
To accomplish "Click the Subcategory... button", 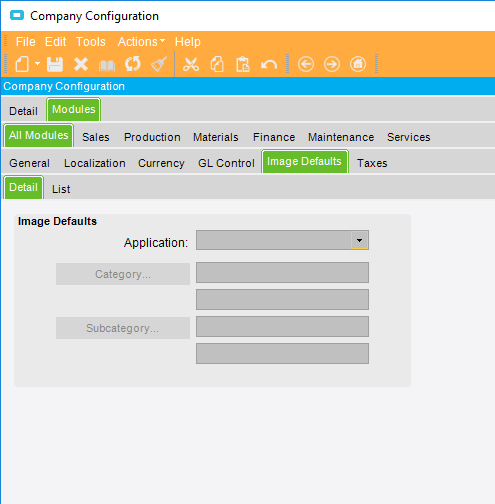I will click(x=123, y=328).
